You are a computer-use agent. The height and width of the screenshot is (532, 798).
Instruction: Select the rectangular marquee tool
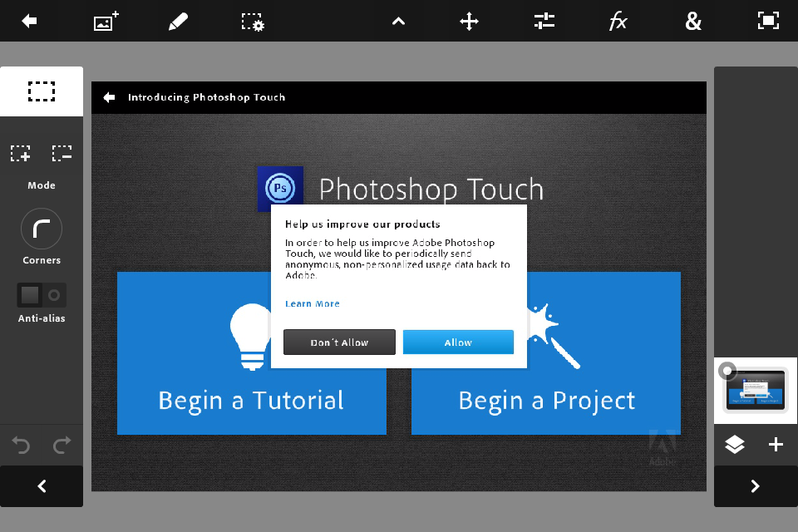(42, 91)
